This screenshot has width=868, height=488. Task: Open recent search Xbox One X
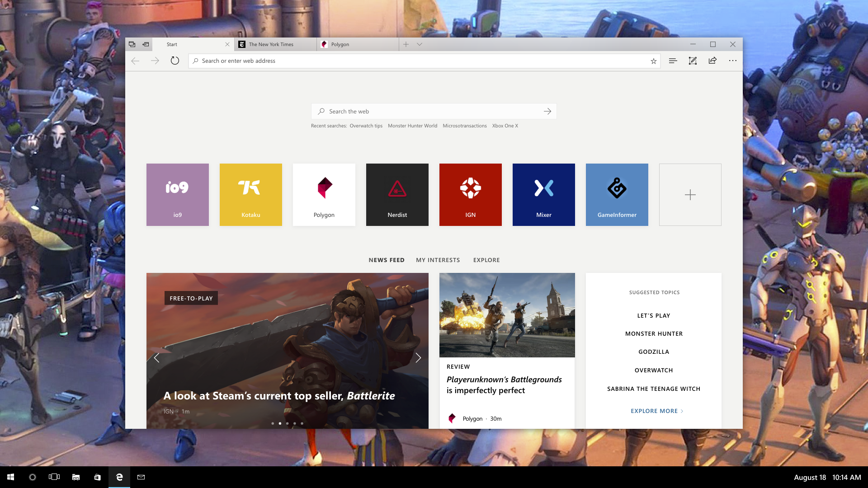click(x=505, y=126)
